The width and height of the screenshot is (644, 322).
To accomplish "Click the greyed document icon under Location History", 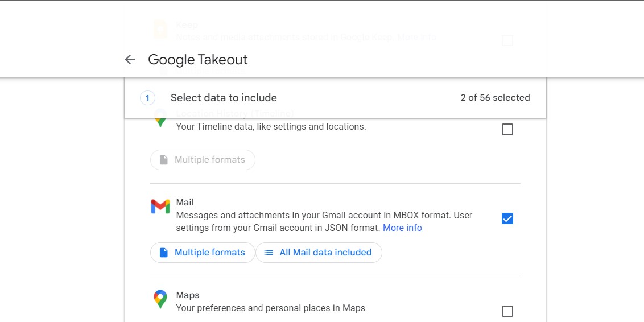I will click(164, 160).
